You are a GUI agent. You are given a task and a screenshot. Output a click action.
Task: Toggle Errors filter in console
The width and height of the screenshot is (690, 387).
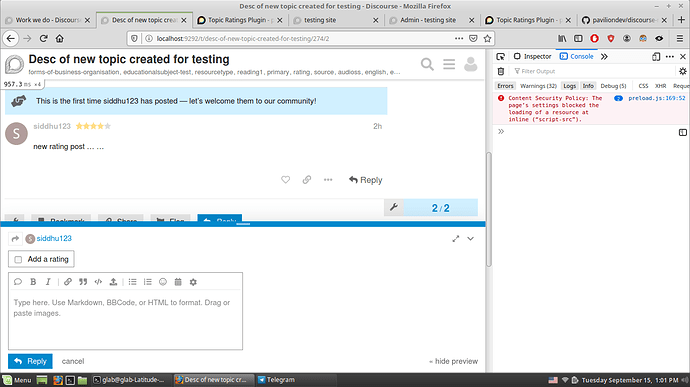point(505,86)
